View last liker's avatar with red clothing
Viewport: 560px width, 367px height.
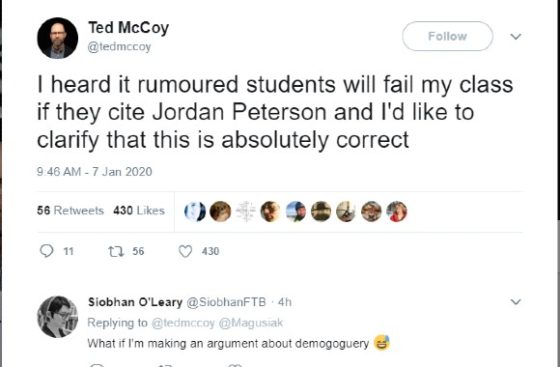tap(396, 211)
